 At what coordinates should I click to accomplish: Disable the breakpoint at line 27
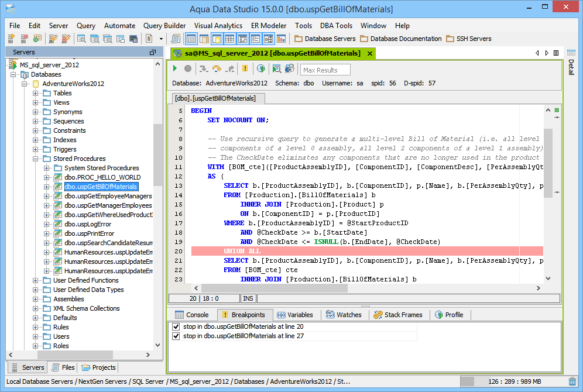point(176,336)
